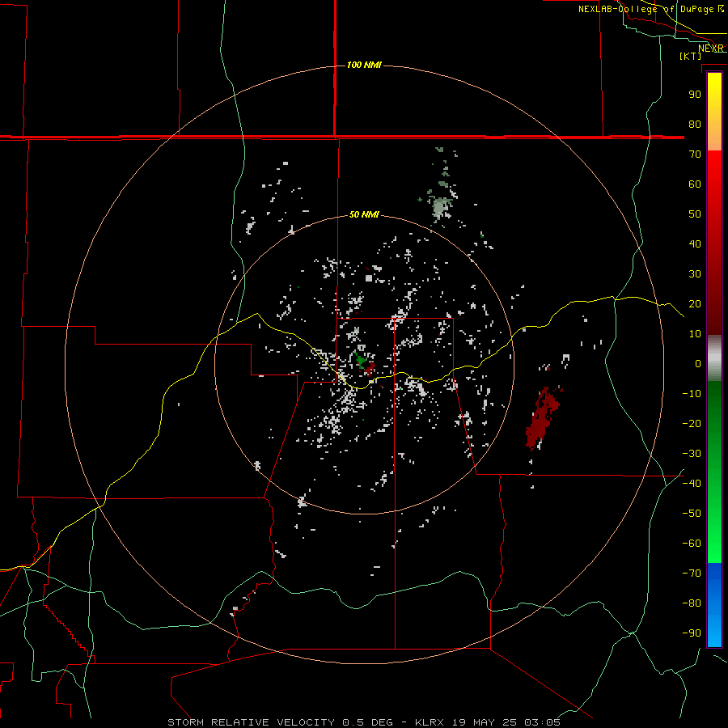Viewport: 728px width, 728px height.
Task: Click the gray zero-velocity segment of the color bar
Action: 714,358
